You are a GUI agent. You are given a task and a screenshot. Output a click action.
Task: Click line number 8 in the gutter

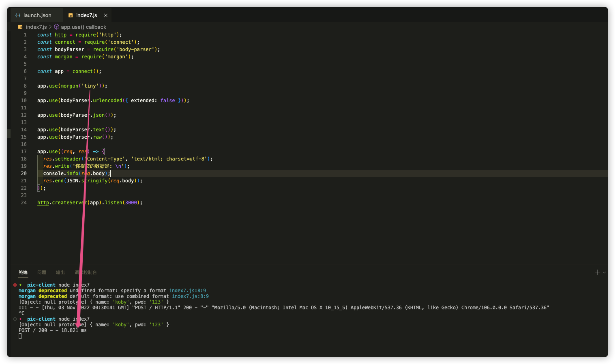25,86
